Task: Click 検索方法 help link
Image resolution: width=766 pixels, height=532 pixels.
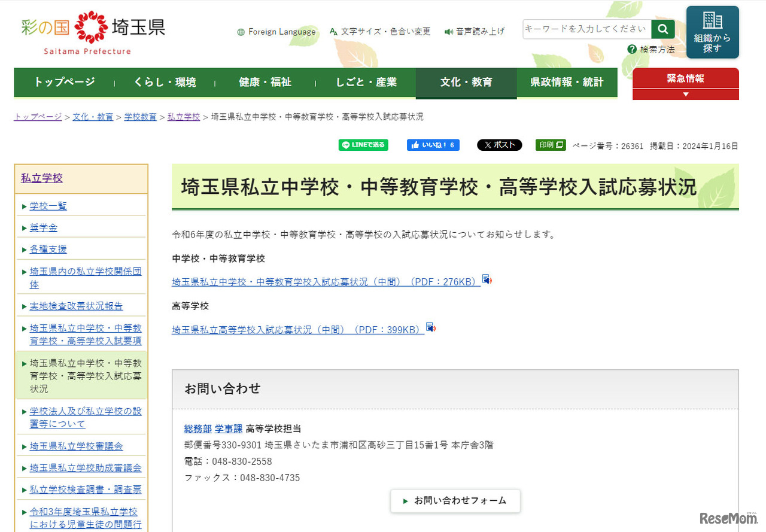Action: point(651,50)
